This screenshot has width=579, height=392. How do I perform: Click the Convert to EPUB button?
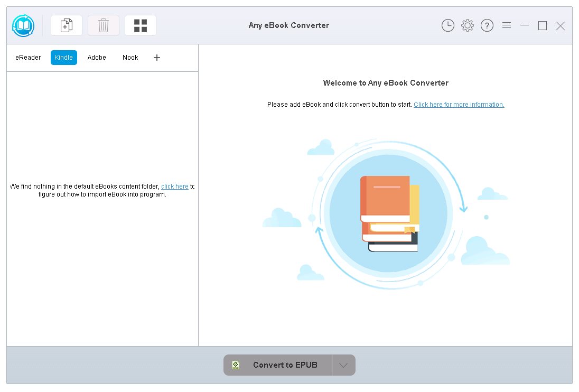(x=278, y=365)
